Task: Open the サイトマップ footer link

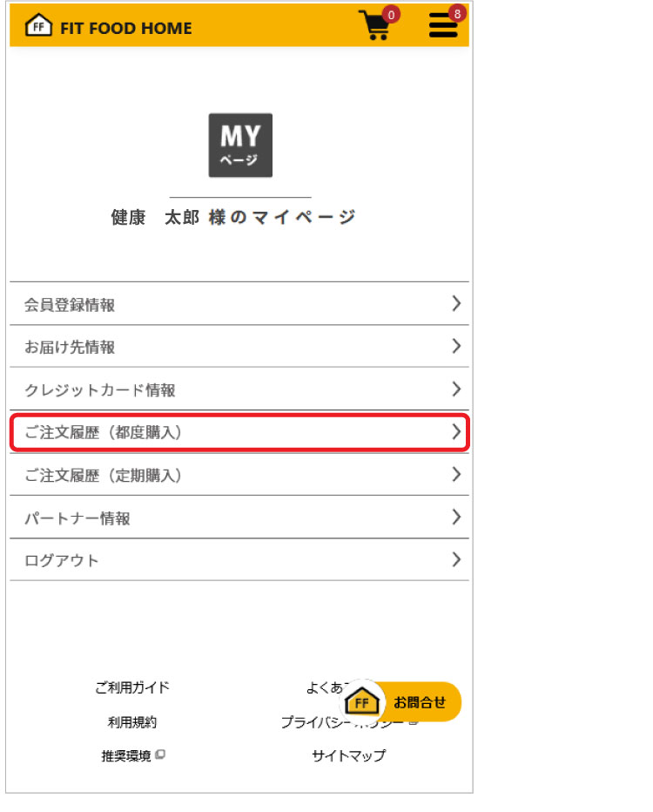Action: 349,755
